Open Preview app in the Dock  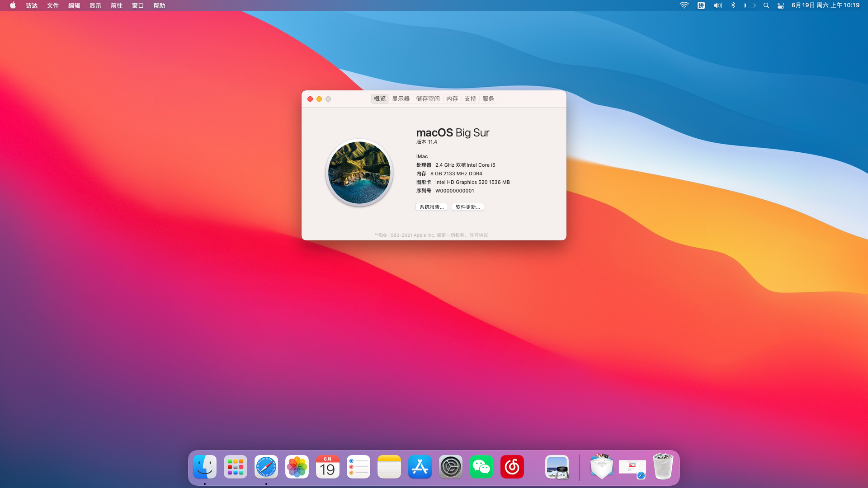click(x=557, y=467)
